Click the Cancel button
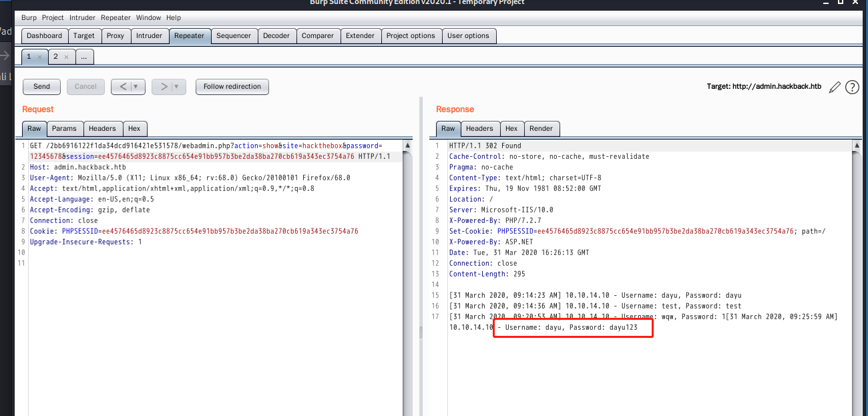This screenshot has width=868, height=416. pos(85,86)
